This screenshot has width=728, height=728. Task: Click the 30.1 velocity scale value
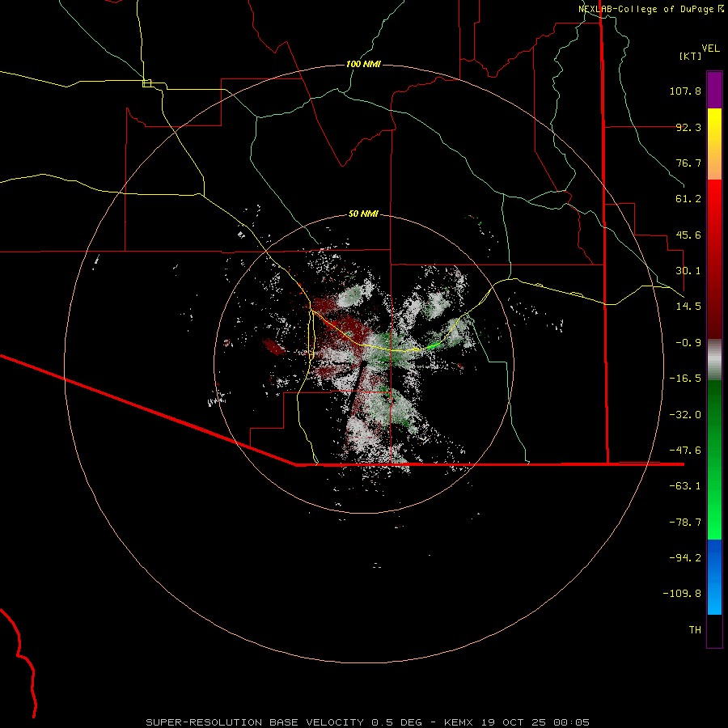[x=688, y=271]
